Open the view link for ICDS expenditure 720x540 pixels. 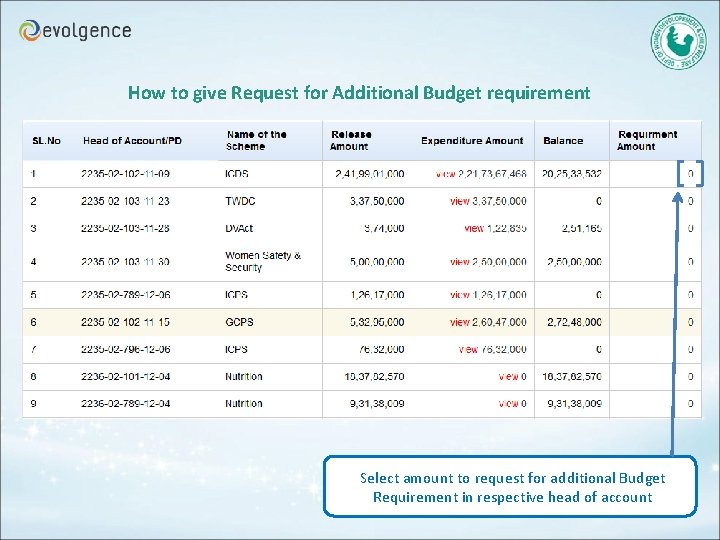tap(445, 174)
